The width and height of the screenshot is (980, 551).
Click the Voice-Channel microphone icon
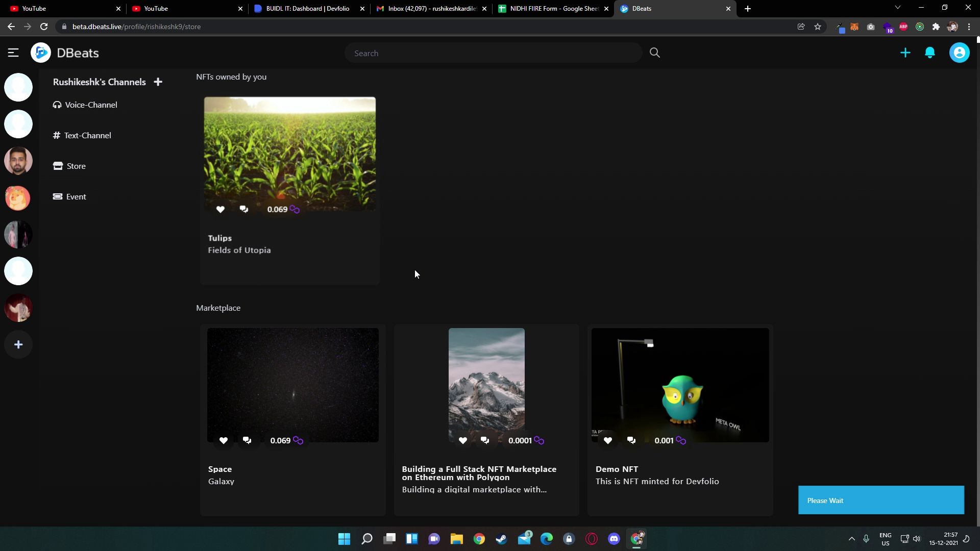(x=57, y=104)
